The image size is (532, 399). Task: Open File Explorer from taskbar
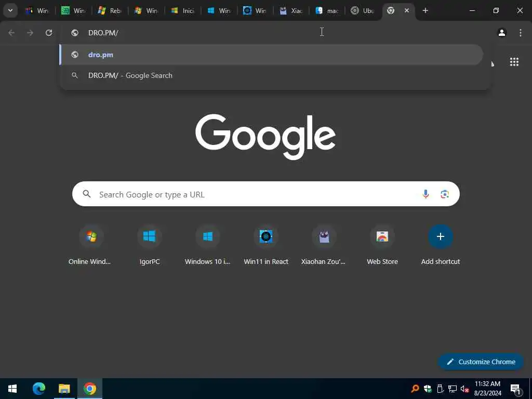coord(64,389)
